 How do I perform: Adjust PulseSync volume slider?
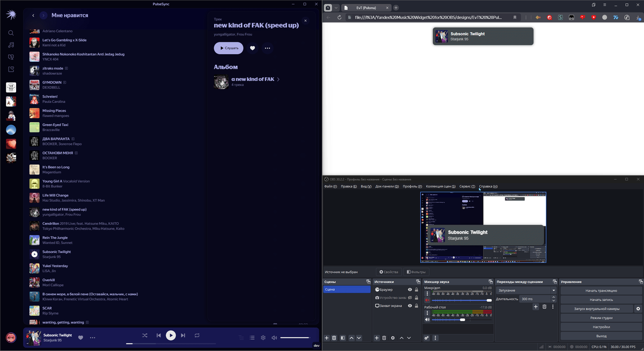295,338
